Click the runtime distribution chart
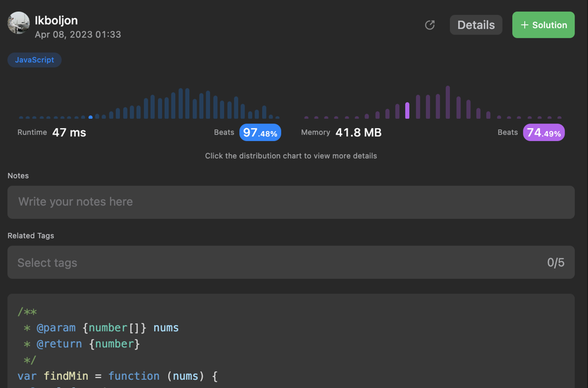The image size is (588, 388). point(149,103)
